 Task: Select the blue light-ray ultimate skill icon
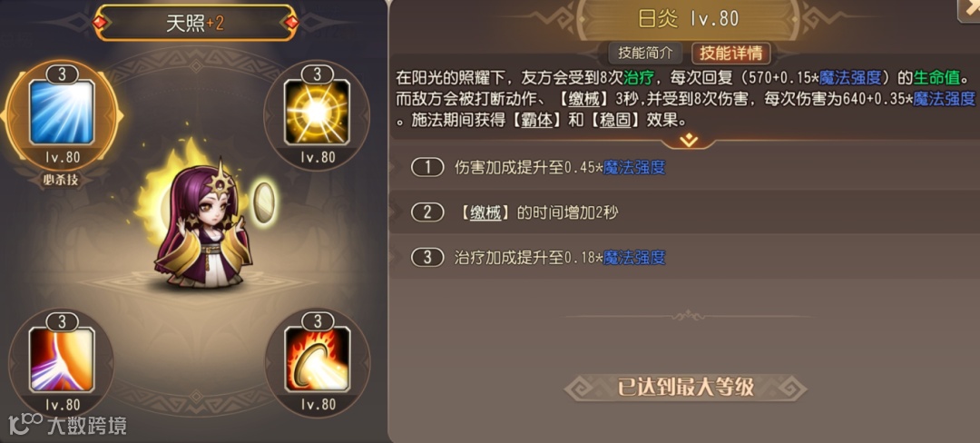(62, 113)
